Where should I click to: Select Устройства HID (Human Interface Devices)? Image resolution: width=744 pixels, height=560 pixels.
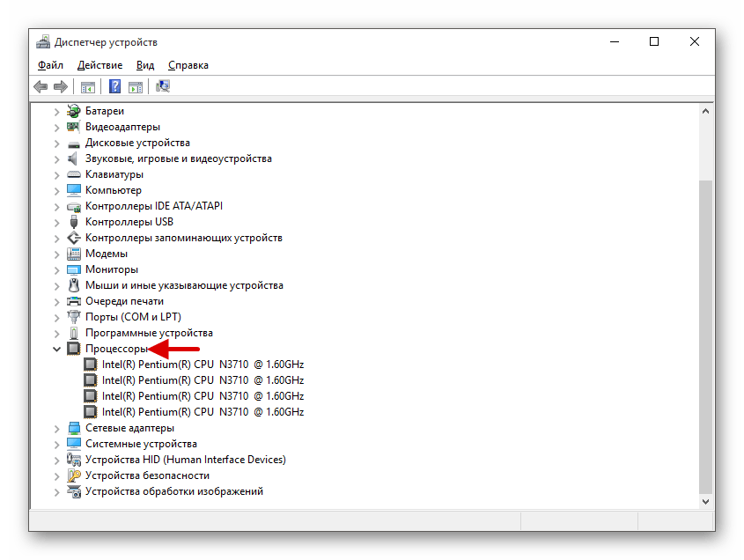point(185,460)
